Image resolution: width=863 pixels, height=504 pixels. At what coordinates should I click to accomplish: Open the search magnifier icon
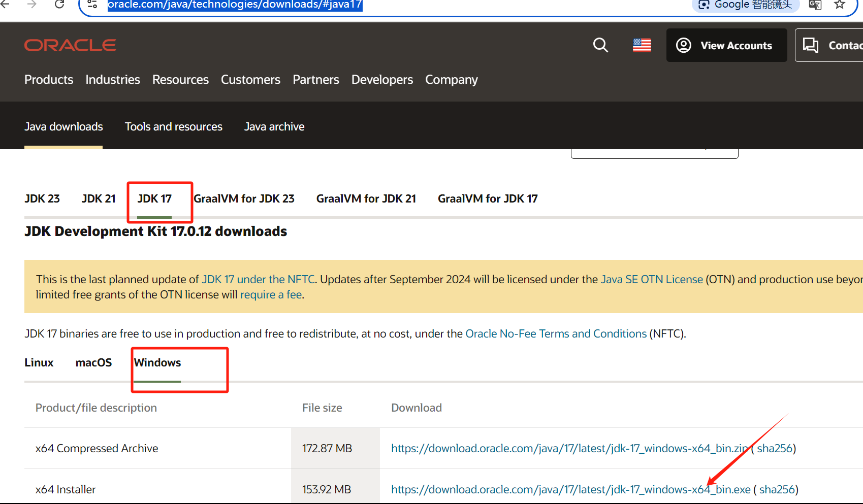coord(600,45)
